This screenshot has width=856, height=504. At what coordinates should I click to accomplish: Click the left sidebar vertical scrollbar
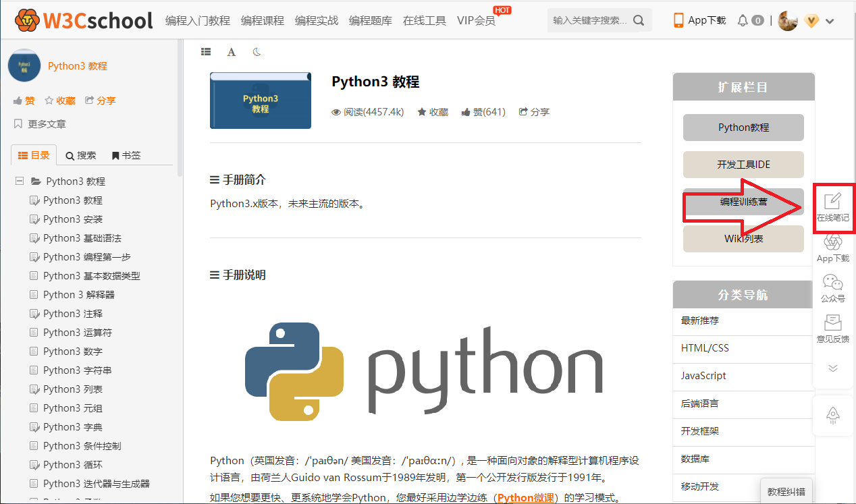pyautogui.click(x=180, y=108)
